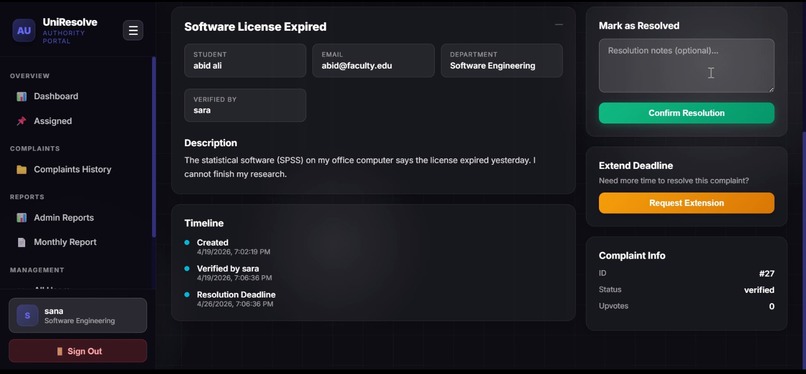The width and height of the screenshot is (806, 374).
Task: Click the Created timeline marker dot
Action: 187,242
